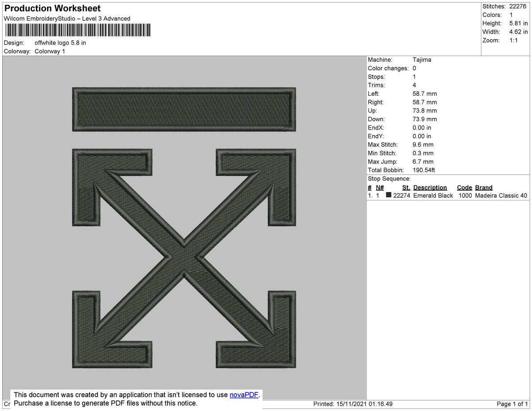Click the height value "5.81 in"
This screenshot has width=532, height=411.
[x=519, y=23]
